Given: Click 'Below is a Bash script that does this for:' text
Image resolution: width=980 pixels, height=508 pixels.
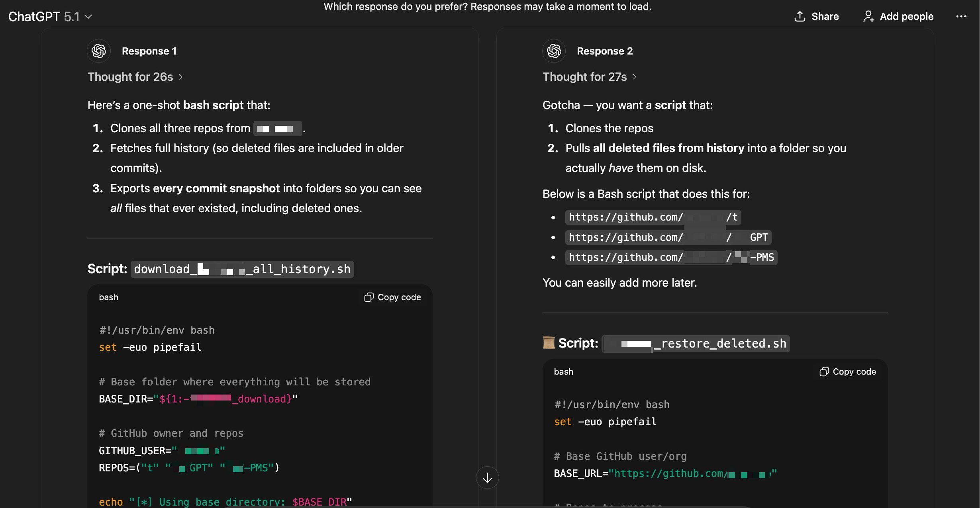Looking at the screenshot, I should click(646, 194).
